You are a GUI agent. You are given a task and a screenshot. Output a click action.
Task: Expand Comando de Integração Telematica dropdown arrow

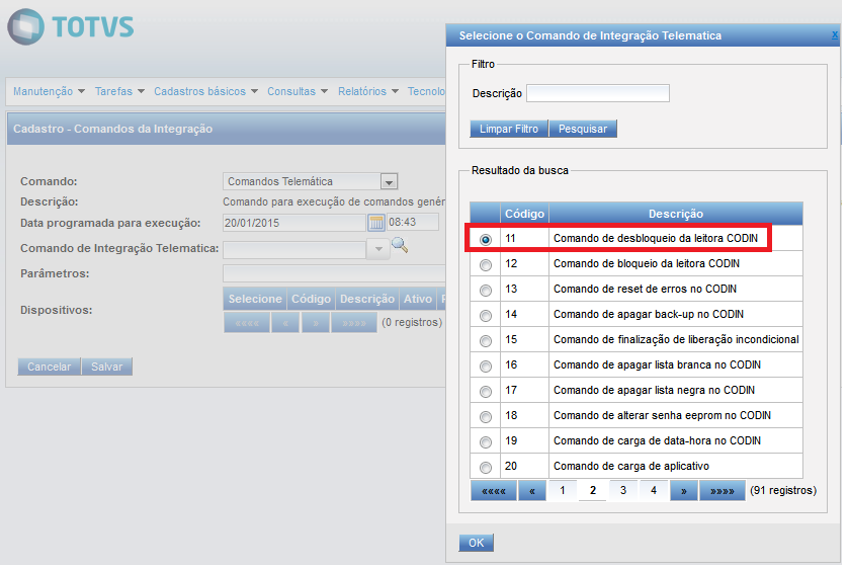(379, 249)
